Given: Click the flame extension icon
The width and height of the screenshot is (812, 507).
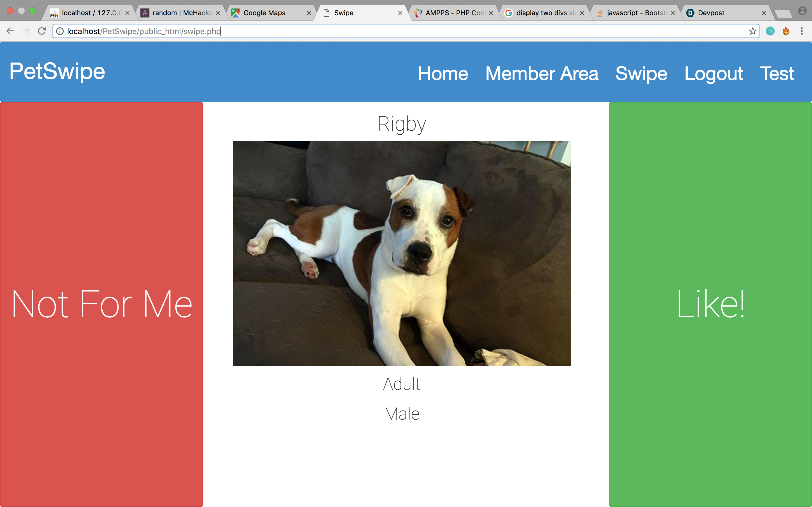Looking at the screenshot, I should tap(786, 31).
